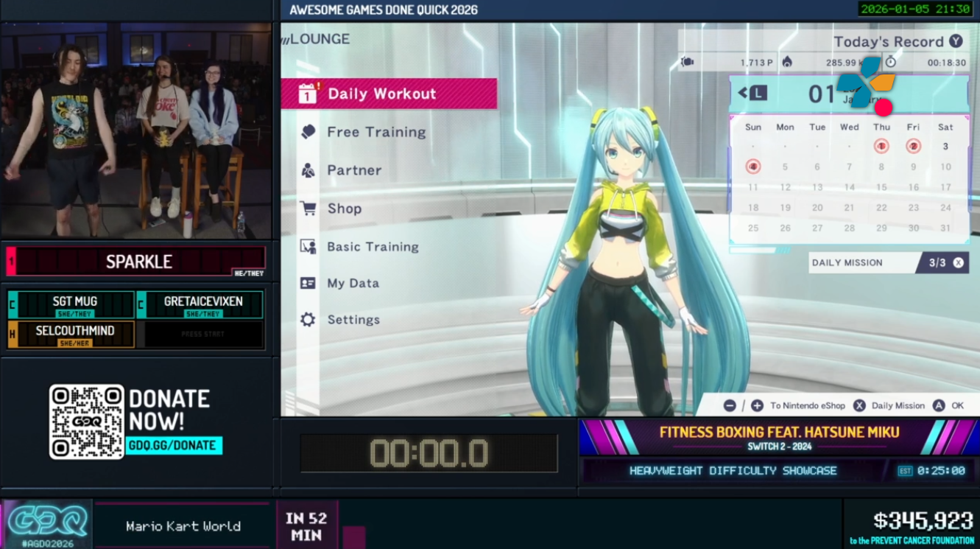Click the L button previous-month arrow on calendar

[x=752, y=93]
